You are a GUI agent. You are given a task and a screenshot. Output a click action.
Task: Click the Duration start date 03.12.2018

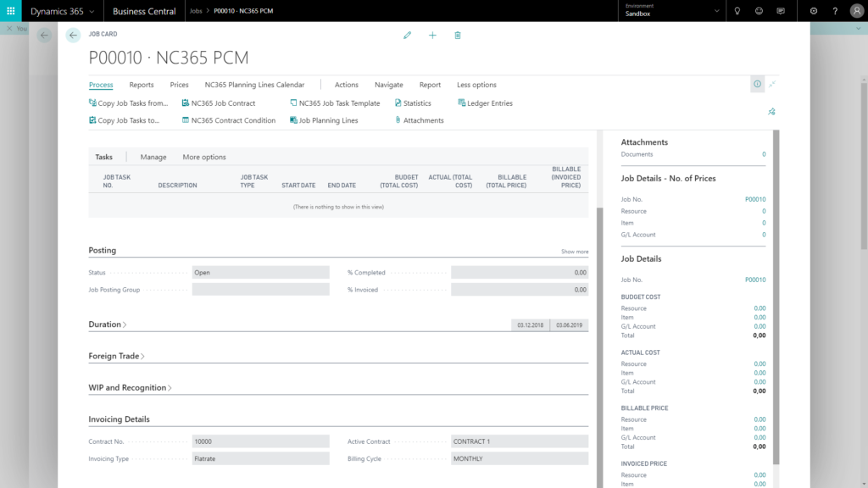(531, 325)
